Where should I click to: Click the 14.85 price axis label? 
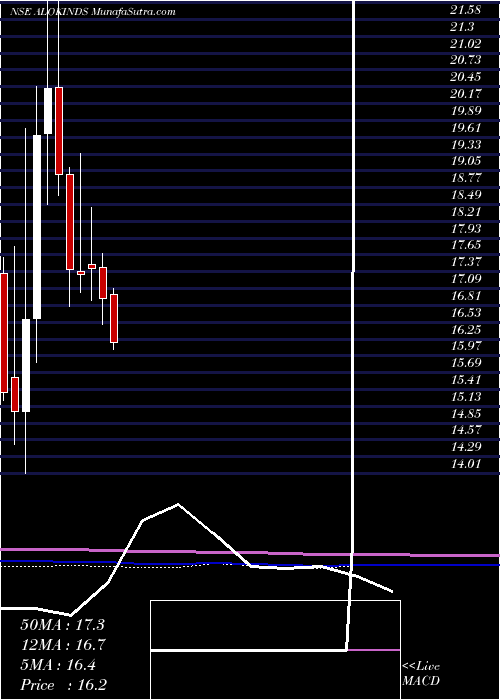pyautogui.click(x=465, y=413)
